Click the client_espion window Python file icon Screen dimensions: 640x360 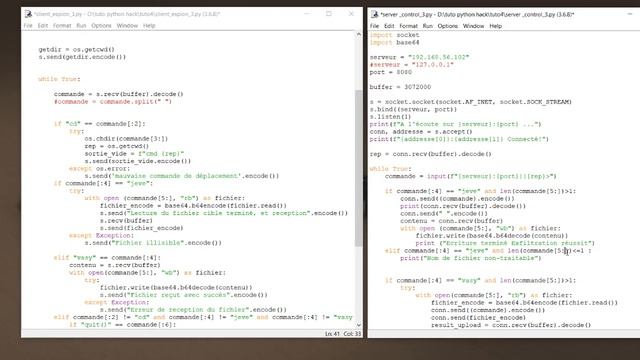[x=28, y=14]
